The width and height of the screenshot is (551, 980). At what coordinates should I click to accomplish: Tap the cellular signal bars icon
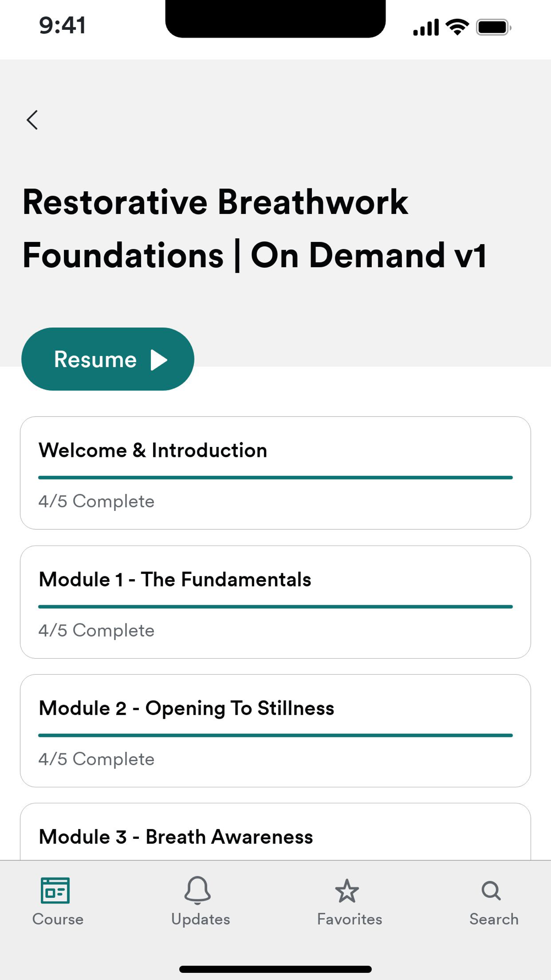coord(425,27)
